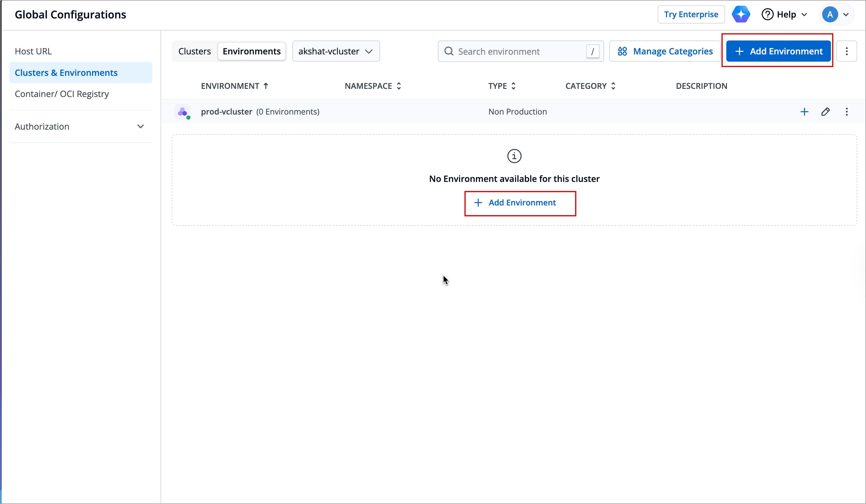Open the three-dot menu beside Add Environment
866x504 pixels.
pos(847,51)
